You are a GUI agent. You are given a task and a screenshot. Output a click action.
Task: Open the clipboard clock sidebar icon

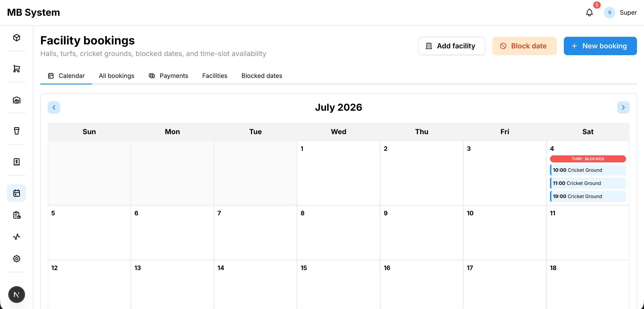point(16,215)
